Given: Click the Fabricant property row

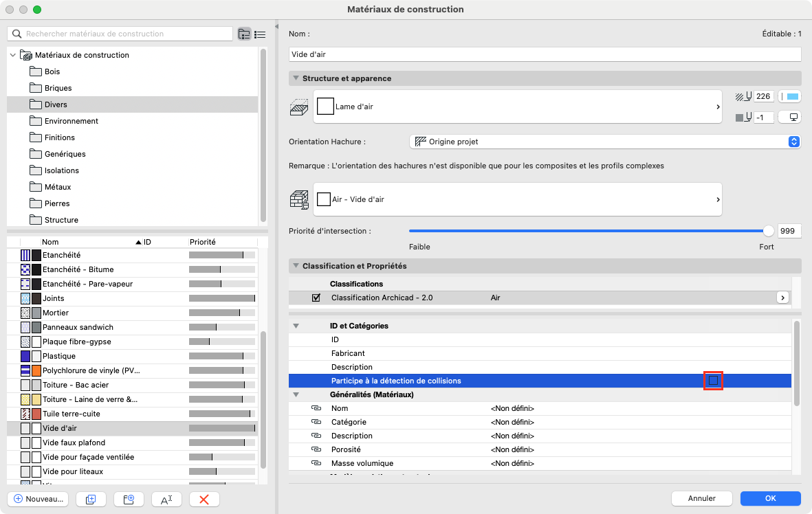Looking at the screenshot, I should click(540, 353).
